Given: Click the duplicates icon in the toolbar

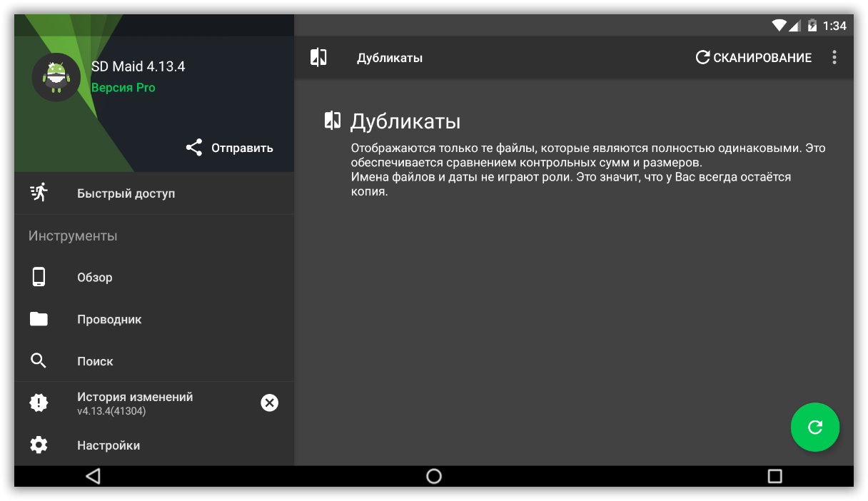Looking at the screenshot, I should click(318, 58).
